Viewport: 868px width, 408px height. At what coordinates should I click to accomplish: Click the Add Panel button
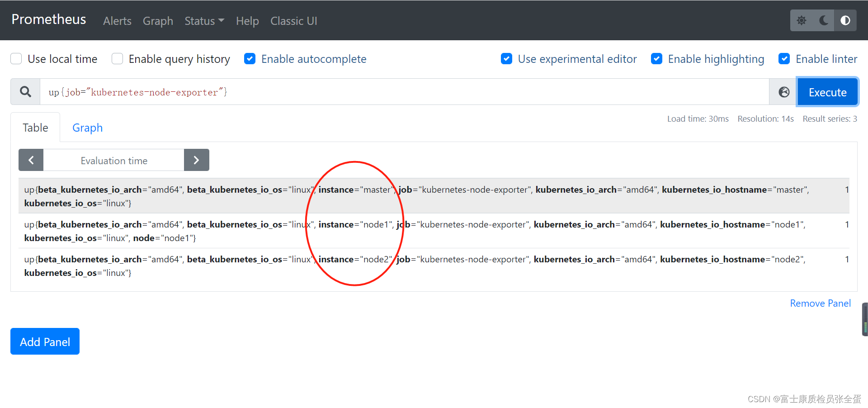pyautogui.click(x=45, y=342)
